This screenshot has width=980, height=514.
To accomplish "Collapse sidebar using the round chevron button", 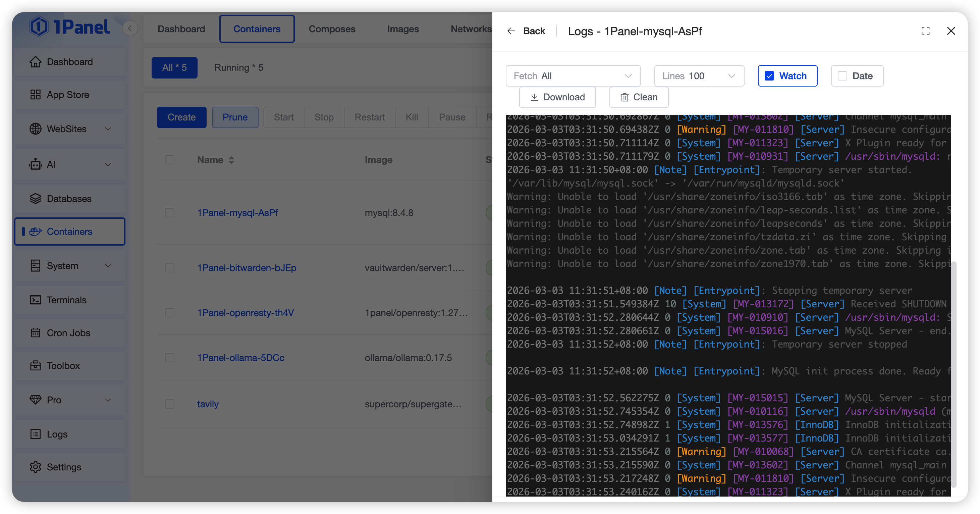I will tap(130, 28).
